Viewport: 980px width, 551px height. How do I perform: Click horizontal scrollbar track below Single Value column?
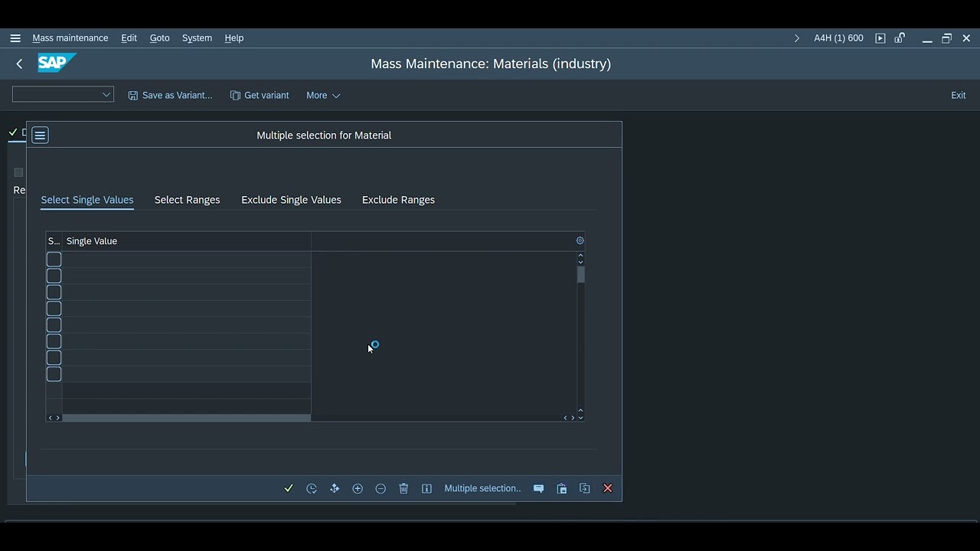pyautogui.click(x=187, y=418)
